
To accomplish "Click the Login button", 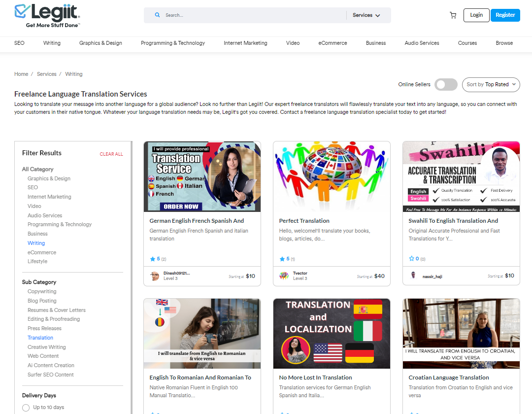I will [476, 15].
